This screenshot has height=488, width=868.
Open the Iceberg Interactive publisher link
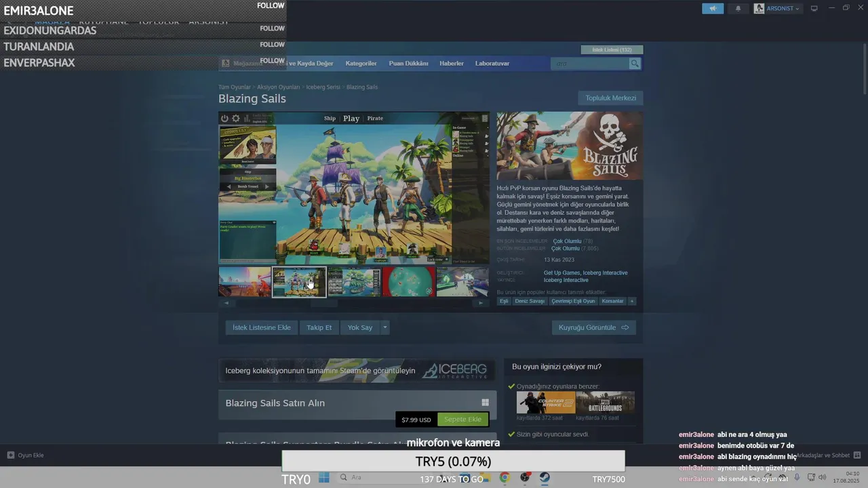(566, 280)
